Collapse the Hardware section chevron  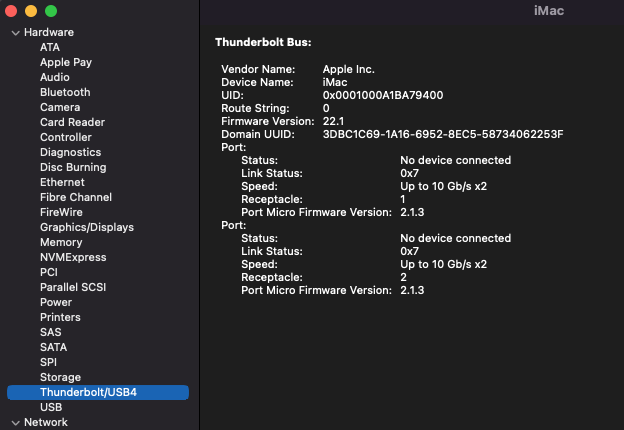16,33
